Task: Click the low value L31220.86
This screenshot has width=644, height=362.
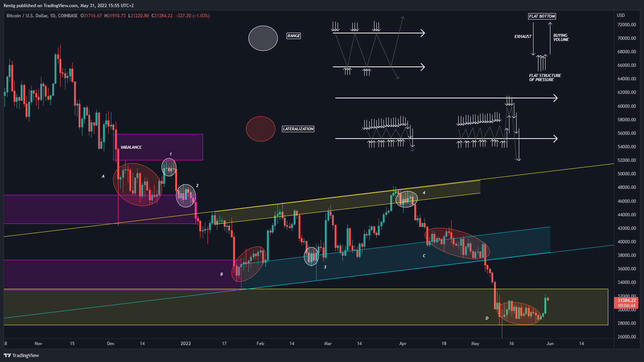Action: click(139, 16)
